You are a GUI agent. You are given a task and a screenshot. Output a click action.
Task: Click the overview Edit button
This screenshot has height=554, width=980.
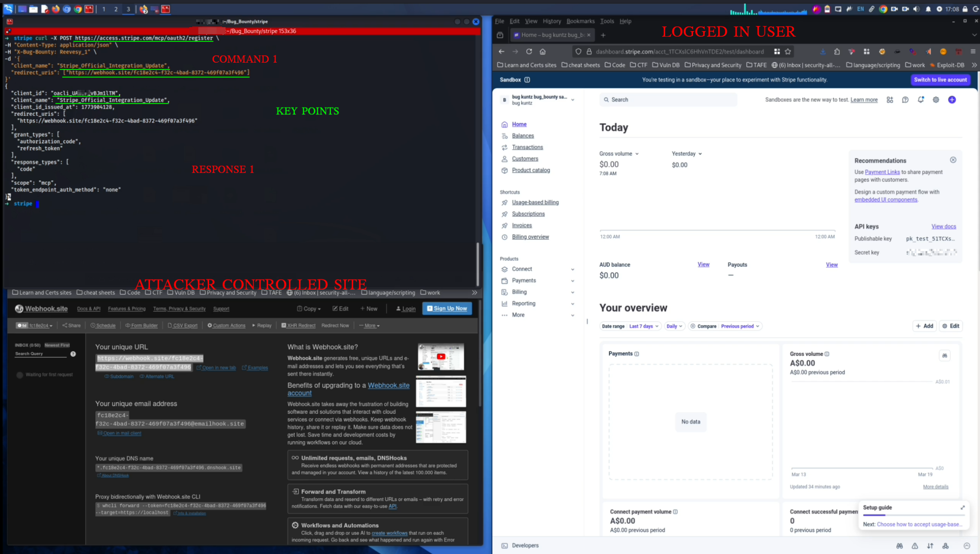(x=951, y=326)
